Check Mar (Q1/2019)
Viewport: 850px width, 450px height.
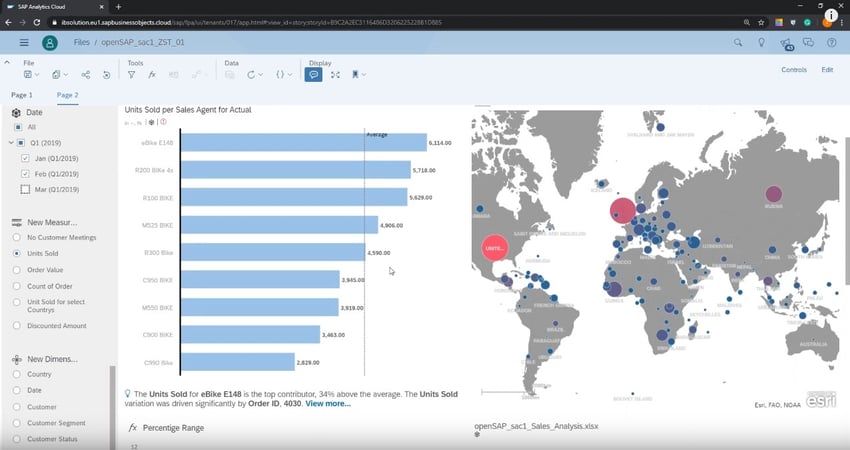coord(25,189)
